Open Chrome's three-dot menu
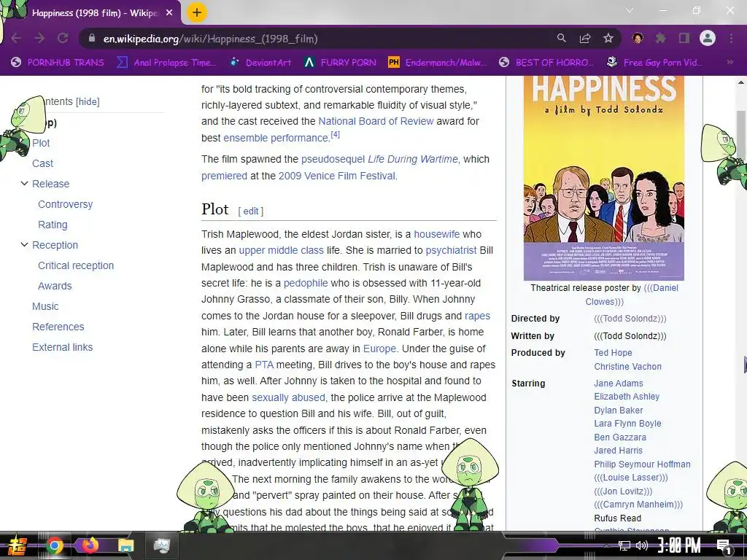 pyautogui.click(x=731, y=38)
